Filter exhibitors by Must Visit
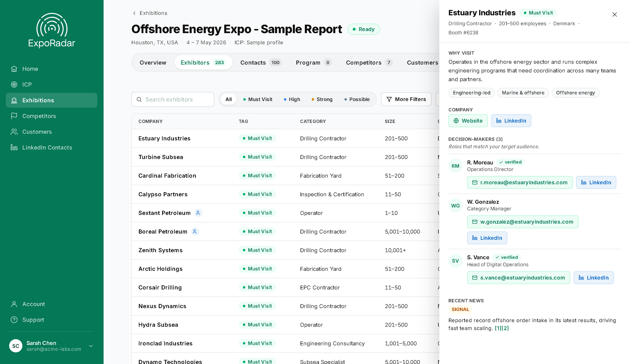Image resolution: width=630 pixels, height=364 pixels. point(258,99)
